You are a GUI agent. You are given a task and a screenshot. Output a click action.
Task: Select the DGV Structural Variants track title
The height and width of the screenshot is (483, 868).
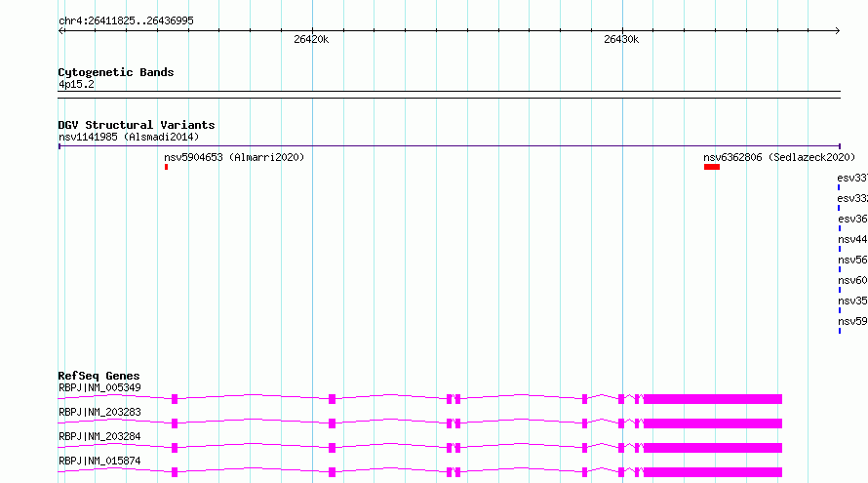pyautogui.click(x=137, y=125)
